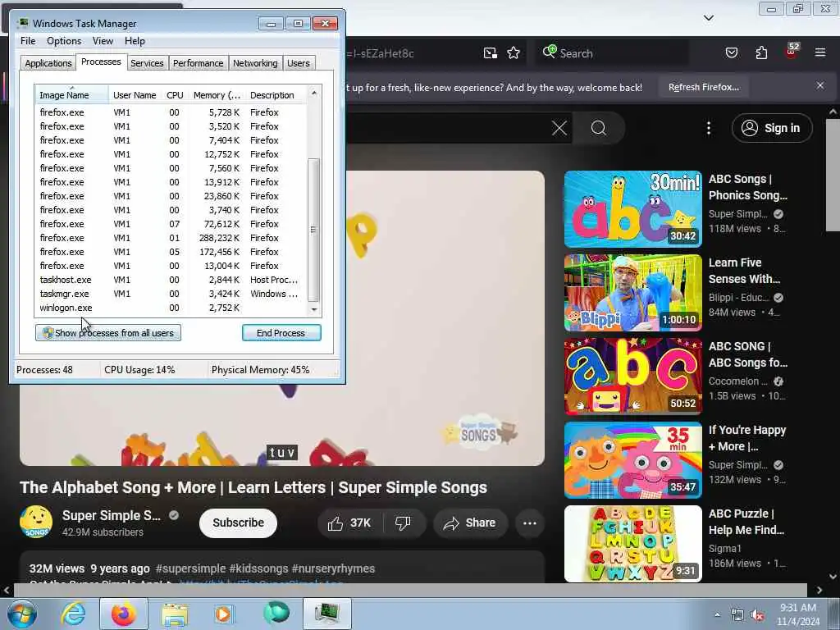The image size is (840, 630).
Task: Open the network tray icon
Action: pos(737,615)
